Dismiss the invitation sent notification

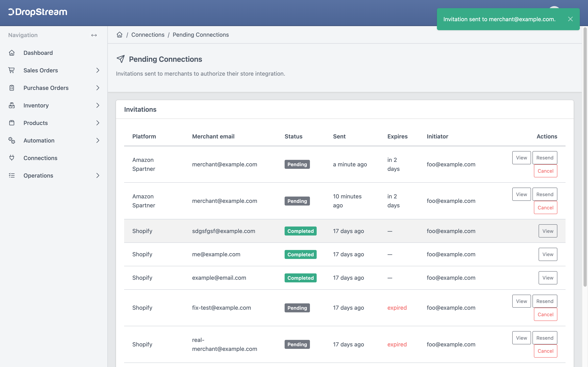(570, 19)
